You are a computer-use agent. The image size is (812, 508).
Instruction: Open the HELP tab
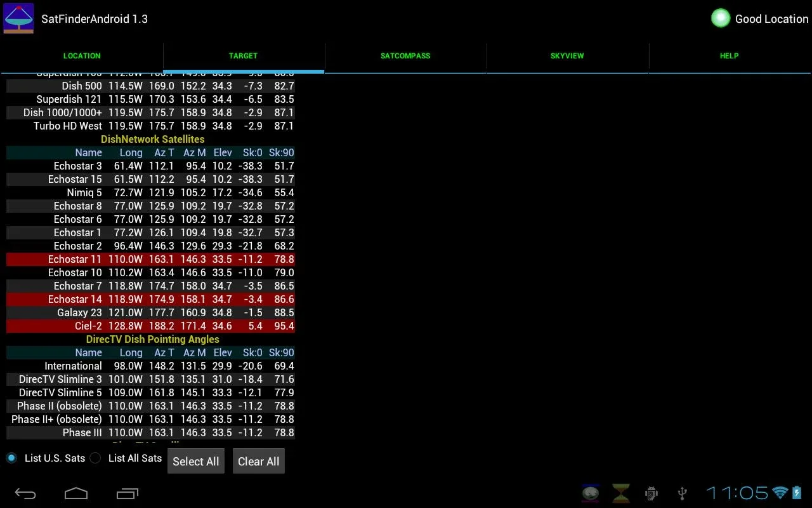(x=730, y=56)
